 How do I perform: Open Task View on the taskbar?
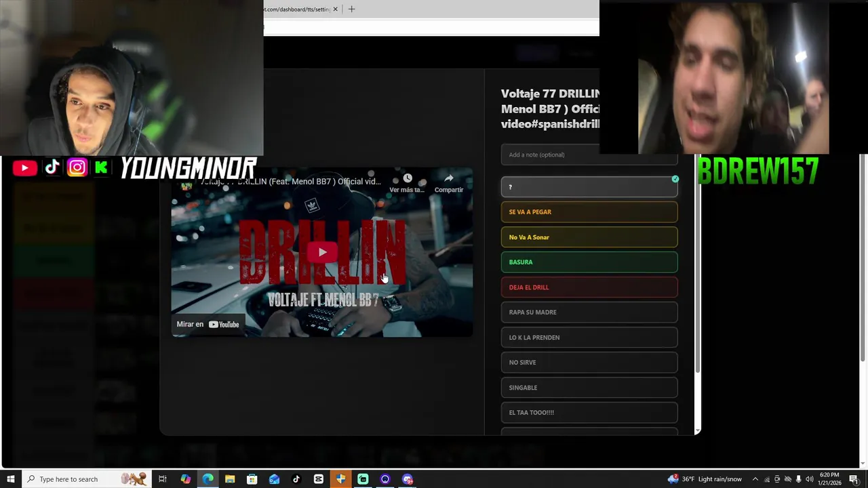(x=163, y=479)
